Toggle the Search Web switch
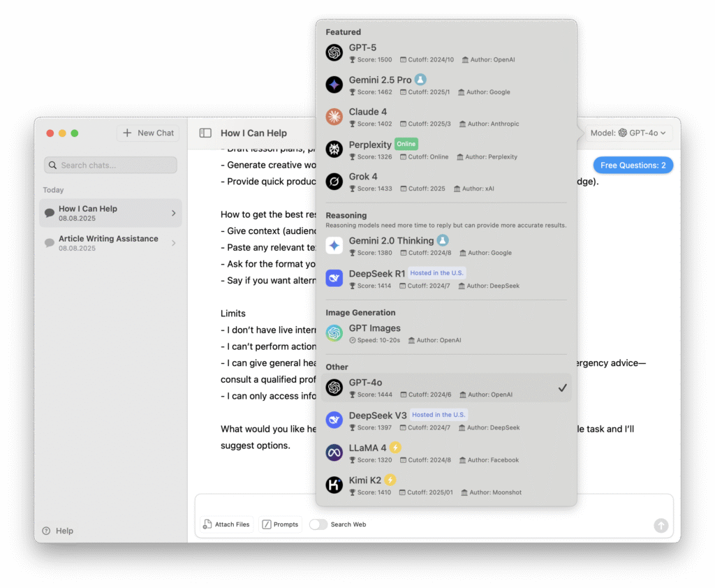 click(318, 524)
